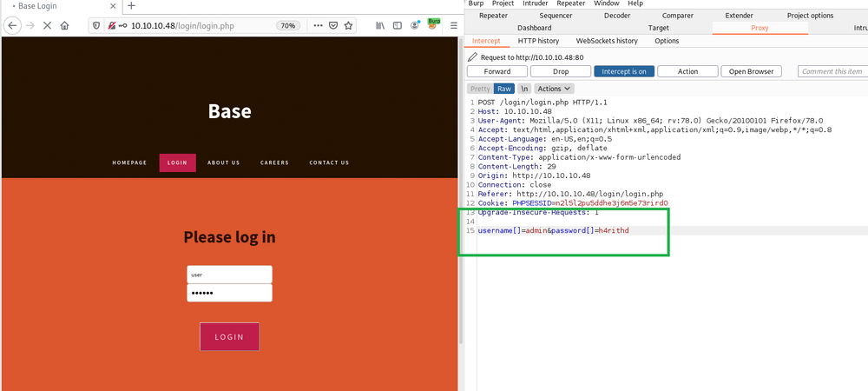Open the Repeater menu in menu bar

[571, 3]
